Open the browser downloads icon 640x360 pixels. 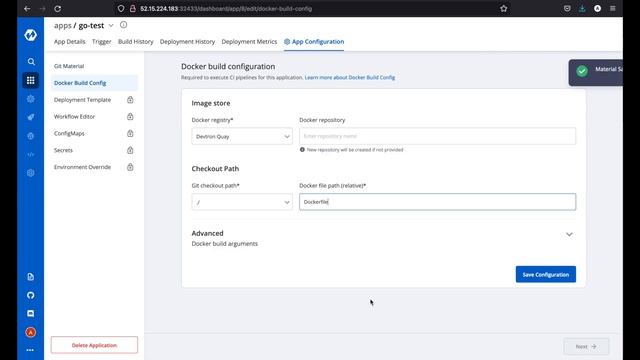(x=582, y=8)
